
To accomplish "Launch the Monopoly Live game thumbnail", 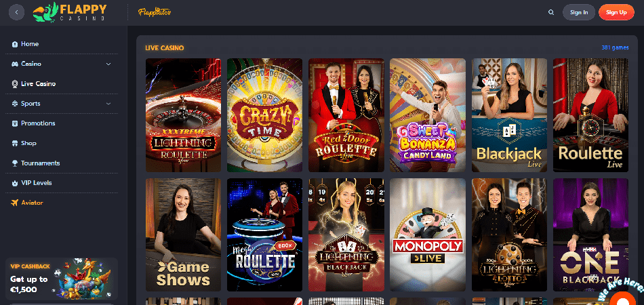I will pyautogui.click(x=428, y=235).
